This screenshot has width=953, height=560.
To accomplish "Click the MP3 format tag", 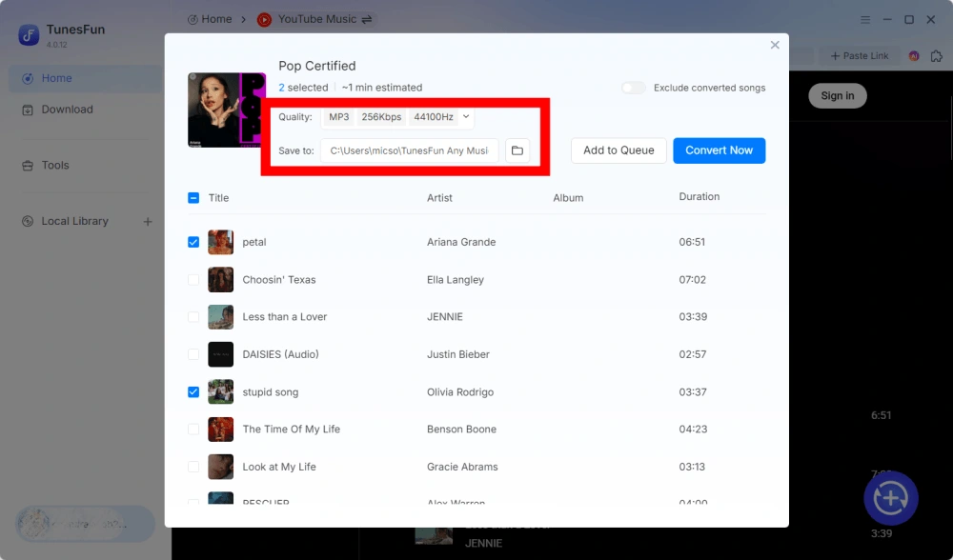I will (338, 116).
